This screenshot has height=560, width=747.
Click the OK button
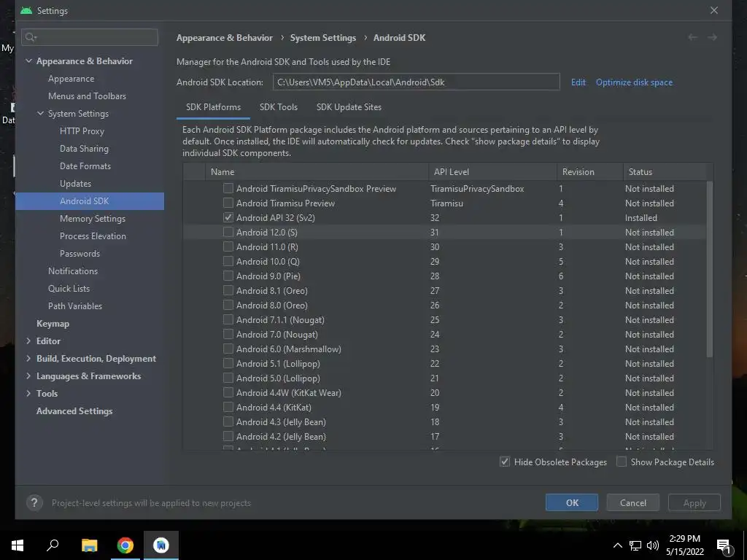(572, 503)
